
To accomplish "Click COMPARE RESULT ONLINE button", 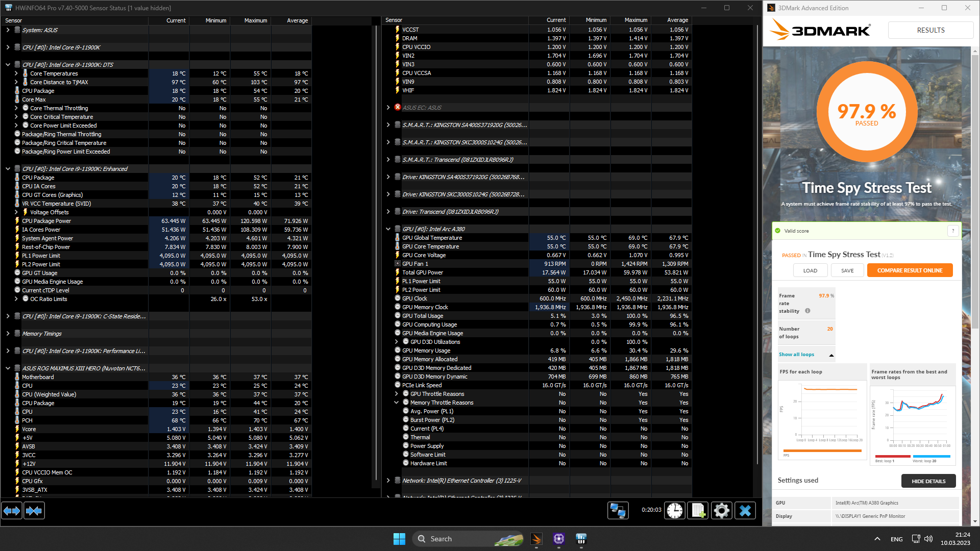I will pos(910,270).
